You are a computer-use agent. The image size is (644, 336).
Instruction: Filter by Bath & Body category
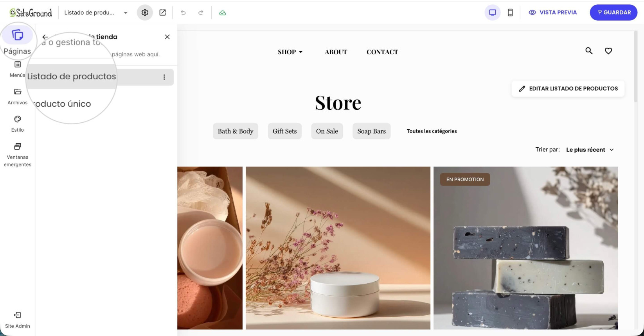click(236, 131)
